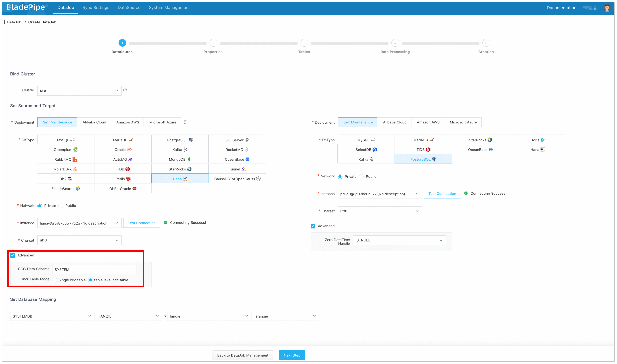Select Private network for source

click(x=40, y=206)
